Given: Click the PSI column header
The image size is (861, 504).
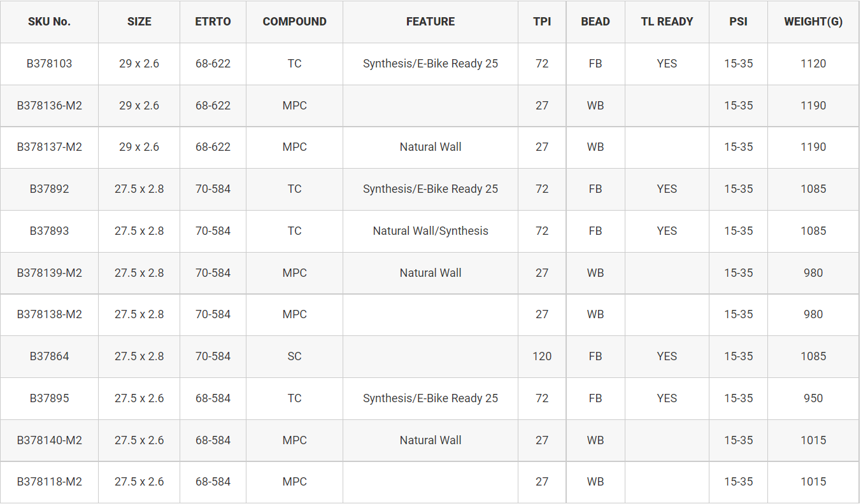Looking at the screenshot, I should pos(739,22).
